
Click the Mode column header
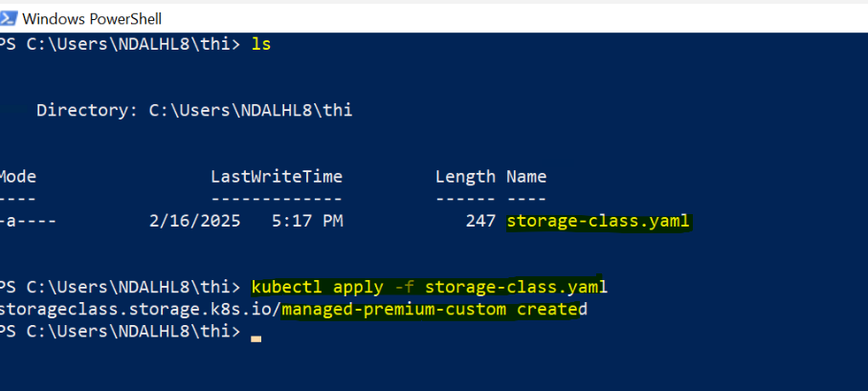(x=17, y=176)
